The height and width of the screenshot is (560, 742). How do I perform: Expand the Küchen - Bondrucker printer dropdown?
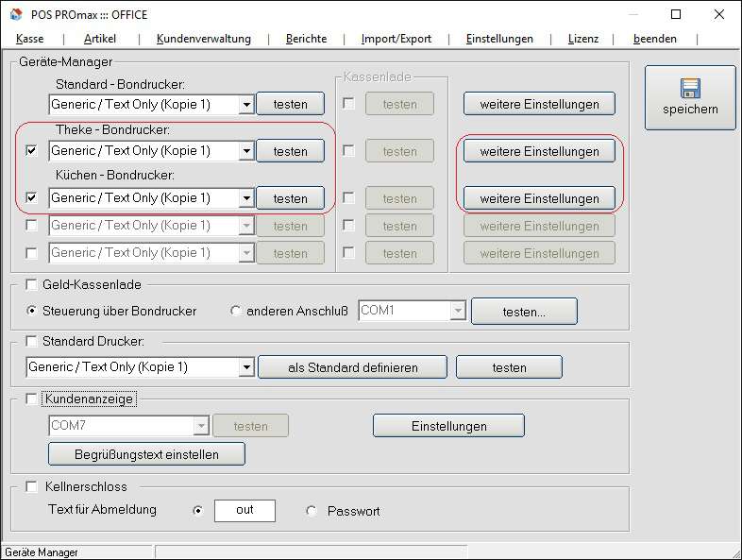(x=246, y=198)
